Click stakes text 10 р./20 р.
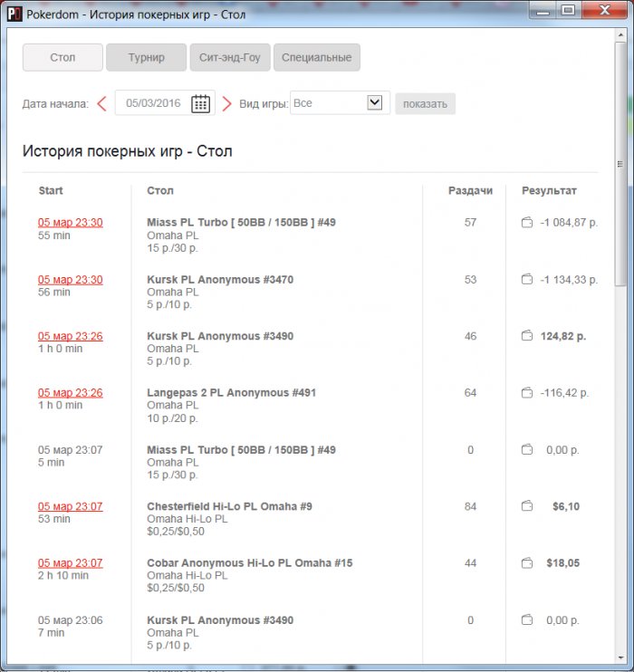Viewport: 634px width, 672px height. 172,418
